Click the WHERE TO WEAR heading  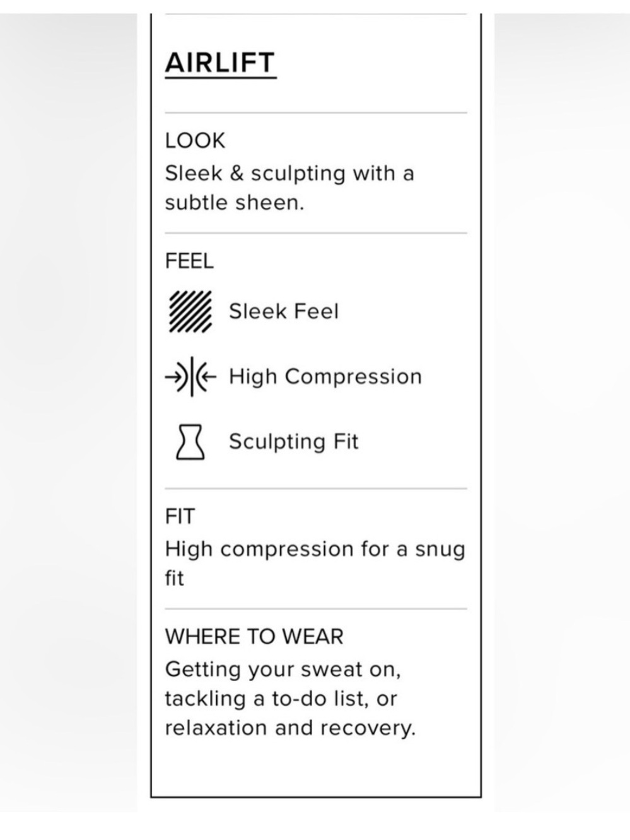254,636
